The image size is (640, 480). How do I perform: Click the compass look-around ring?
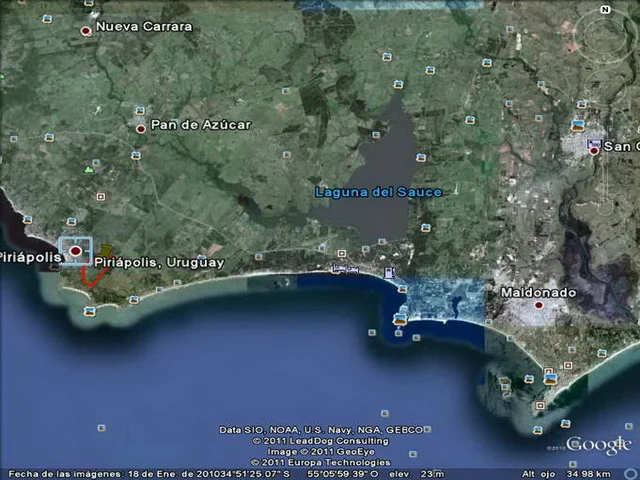point(607,37)
